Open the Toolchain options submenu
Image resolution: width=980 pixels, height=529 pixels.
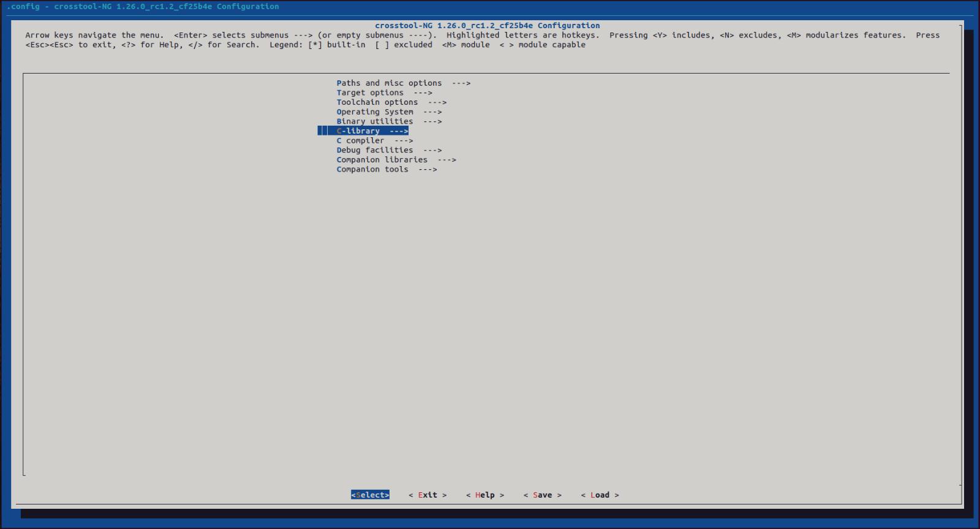[x=391, y=102]
